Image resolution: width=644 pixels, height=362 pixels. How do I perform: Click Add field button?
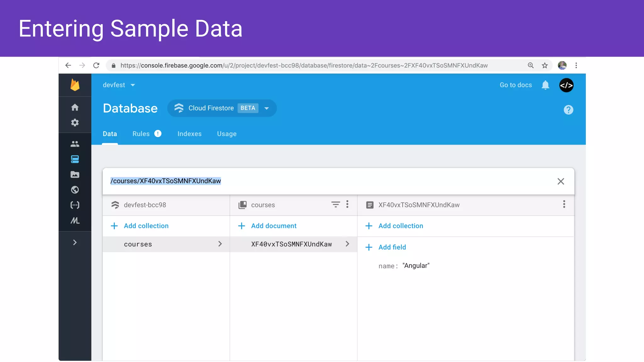[x=386, y=247]
